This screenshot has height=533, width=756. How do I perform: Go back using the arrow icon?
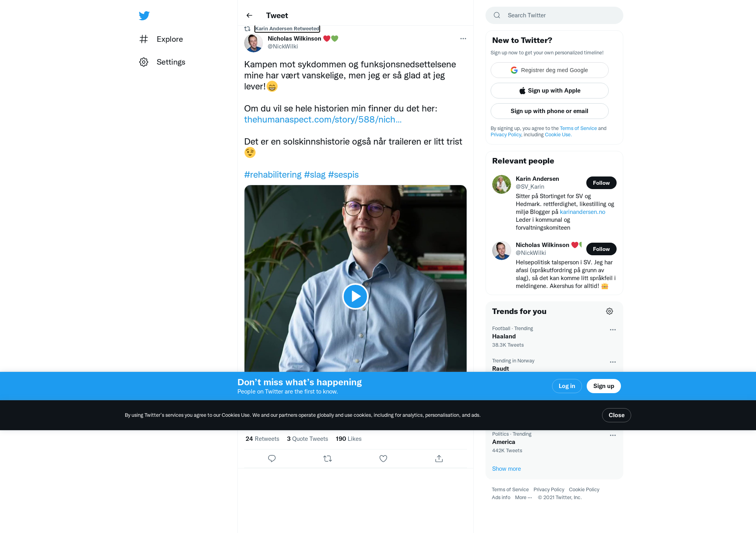click(249, 15)
